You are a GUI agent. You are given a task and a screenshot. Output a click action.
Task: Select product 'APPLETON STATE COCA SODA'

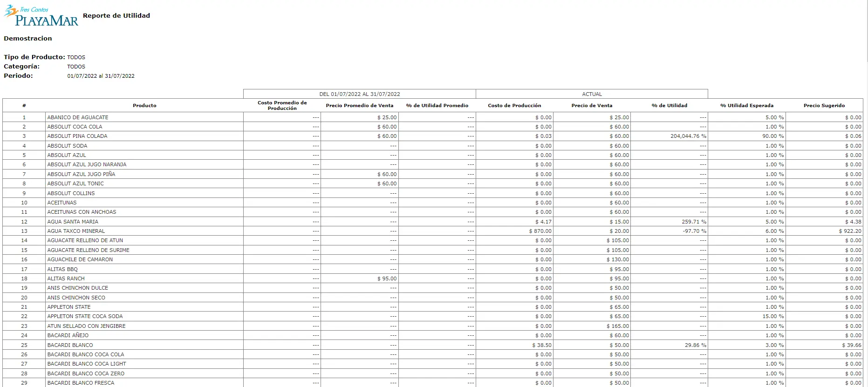(85, 316)
